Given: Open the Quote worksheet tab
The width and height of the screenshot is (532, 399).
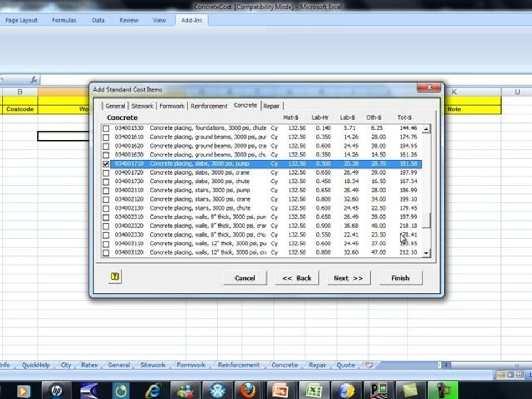Looking at the screenshot, I should (x=345, y=365).
